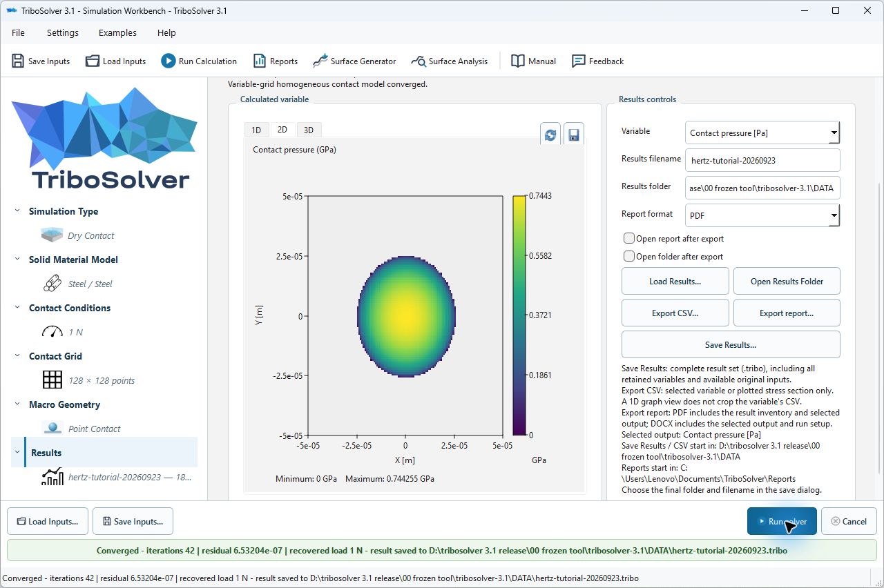Click the hertz-tutorial results chart icon
Viewport: 884px width, 588px height.
(52, 477)
